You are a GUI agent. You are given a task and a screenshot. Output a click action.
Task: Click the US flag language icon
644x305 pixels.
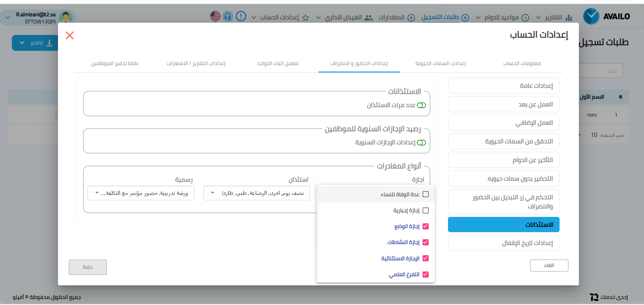click(x=215, y=16)
